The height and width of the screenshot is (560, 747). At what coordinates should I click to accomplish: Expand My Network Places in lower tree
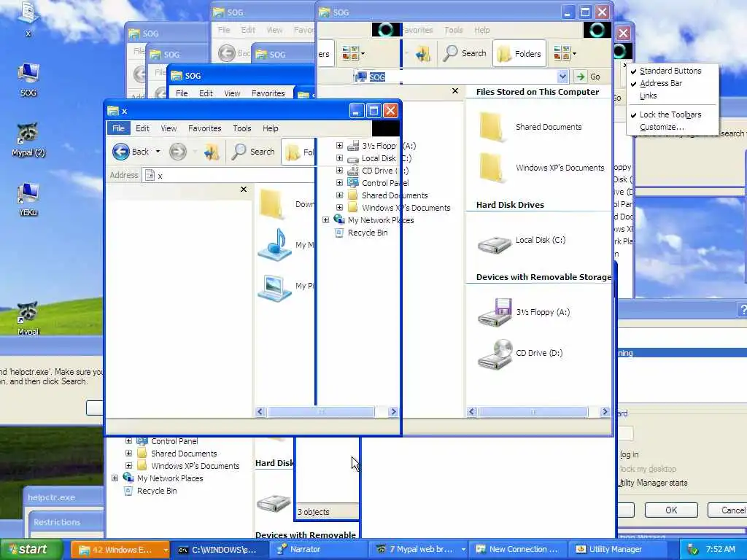click(115, 478)
